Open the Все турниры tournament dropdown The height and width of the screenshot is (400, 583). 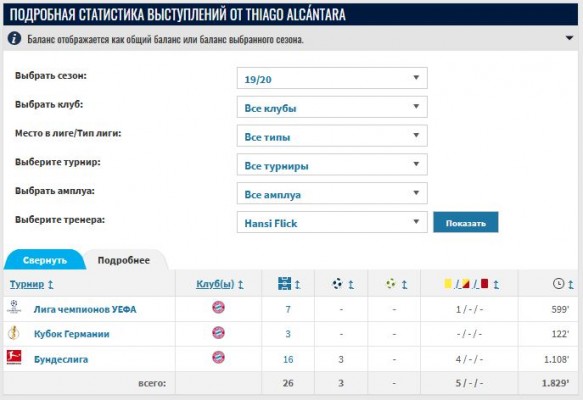click(332, 165)
